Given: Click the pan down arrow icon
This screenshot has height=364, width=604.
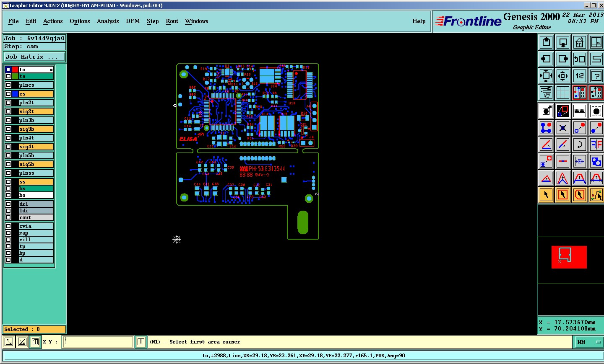Looking at the screenshot, I should point(563,42).
